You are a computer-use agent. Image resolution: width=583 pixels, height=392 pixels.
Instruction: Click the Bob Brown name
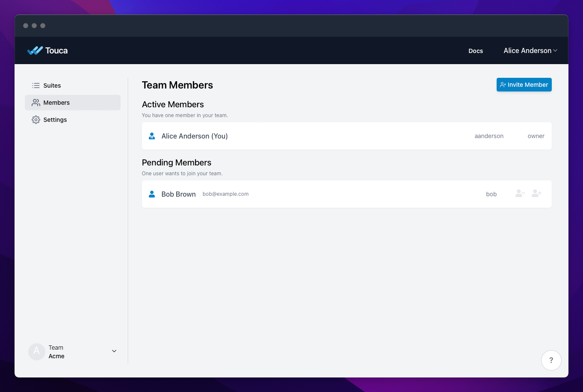(178, 194)
